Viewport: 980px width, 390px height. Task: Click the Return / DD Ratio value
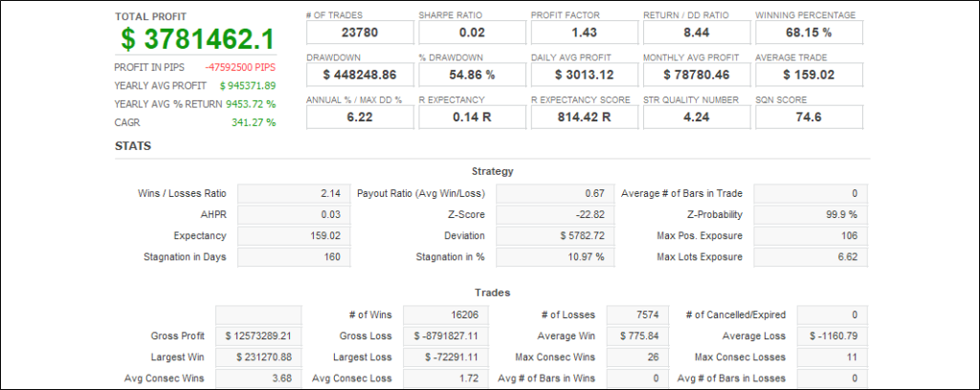[696, 33]
